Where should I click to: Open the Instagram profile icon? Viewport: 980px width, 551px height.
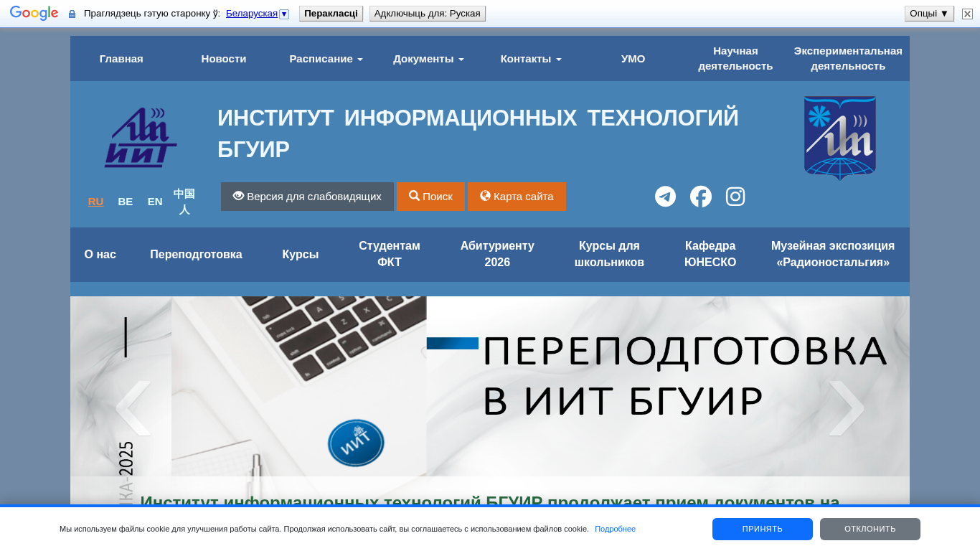coord(735,197)
